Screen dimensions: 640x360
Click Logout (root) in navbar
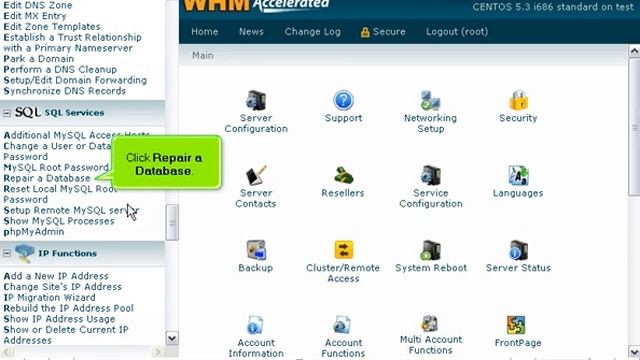(x=457, y=32)
